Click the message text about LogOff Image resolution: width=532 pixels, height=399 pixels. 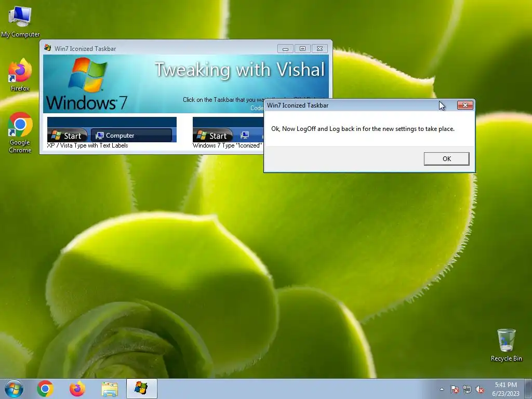coord(363,129)
